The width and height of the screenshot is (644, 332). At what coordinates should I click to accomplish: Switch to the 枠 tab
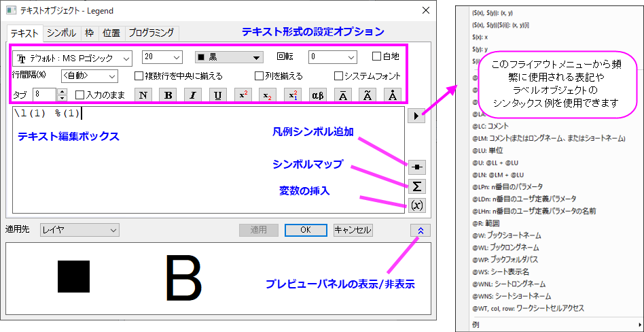tap(89, 33)
